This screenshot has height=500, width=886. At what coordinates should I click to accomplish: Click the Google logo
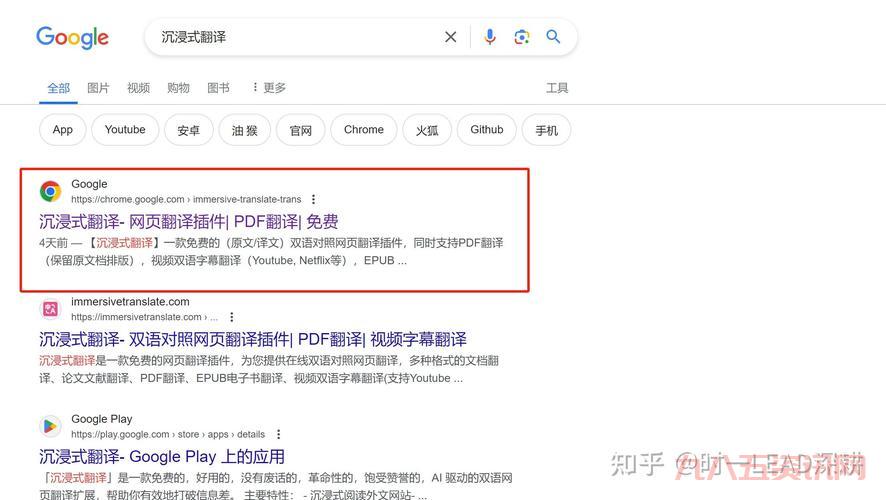(x=72, y=37)
